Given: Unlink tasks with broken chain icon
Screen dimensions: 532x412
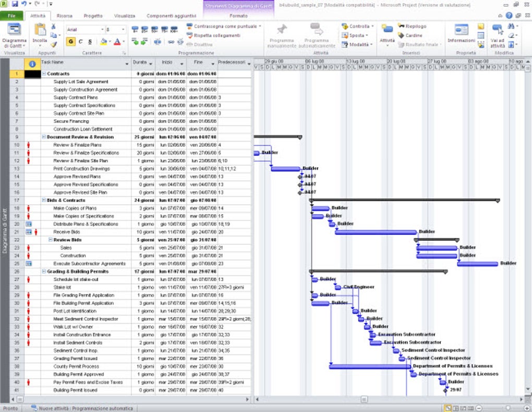Looking at the screenshot, I should 180,42.
